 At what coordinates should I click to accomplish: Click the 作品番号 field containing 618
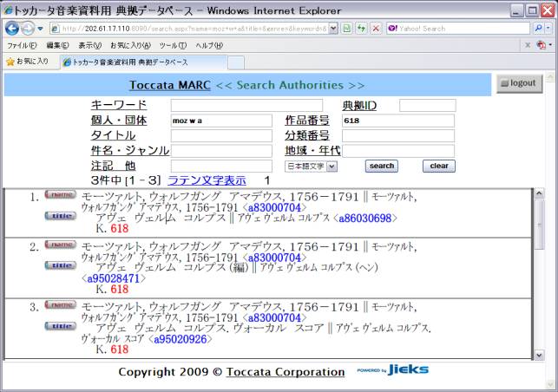pyautogui.click(x=397, y=121)
